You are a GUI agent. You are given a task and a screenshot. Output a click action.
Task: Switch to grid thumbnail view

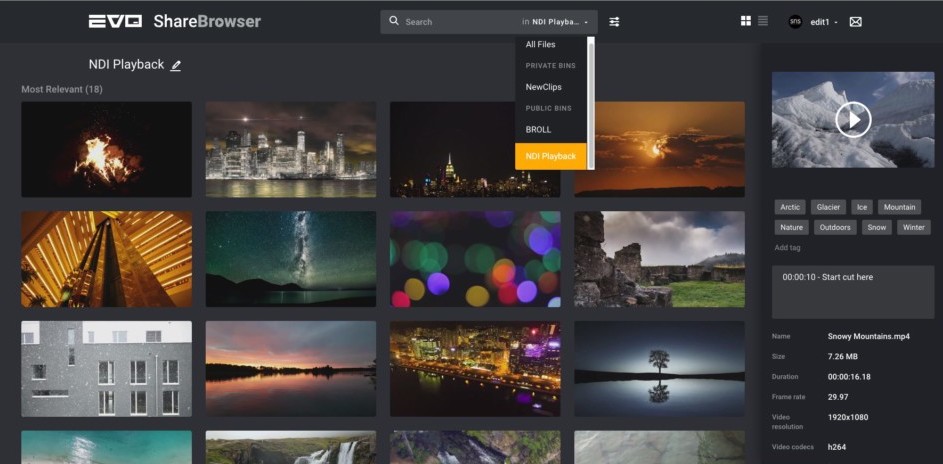(746, 21)
